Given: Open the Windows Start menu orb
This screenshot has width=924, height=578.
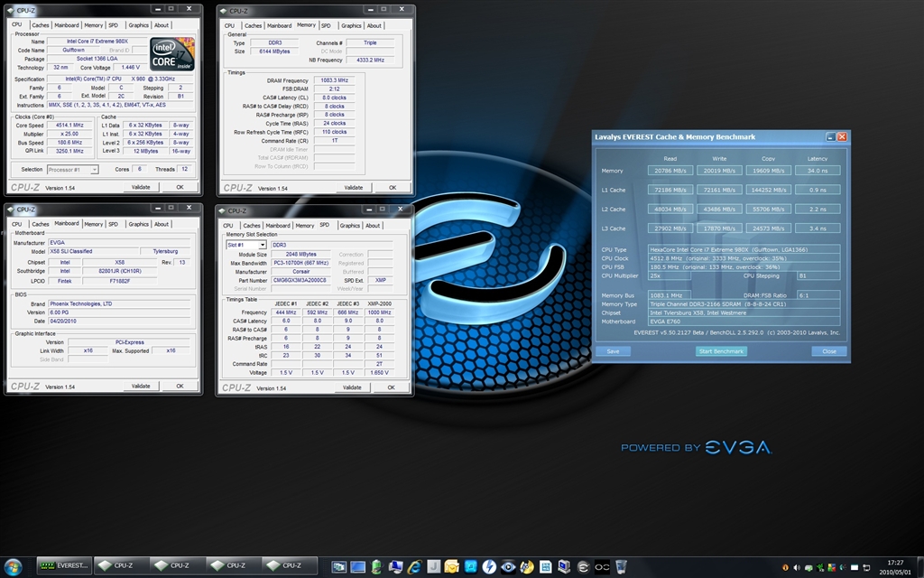Looking at the screenshot, I should pos(13,566).
